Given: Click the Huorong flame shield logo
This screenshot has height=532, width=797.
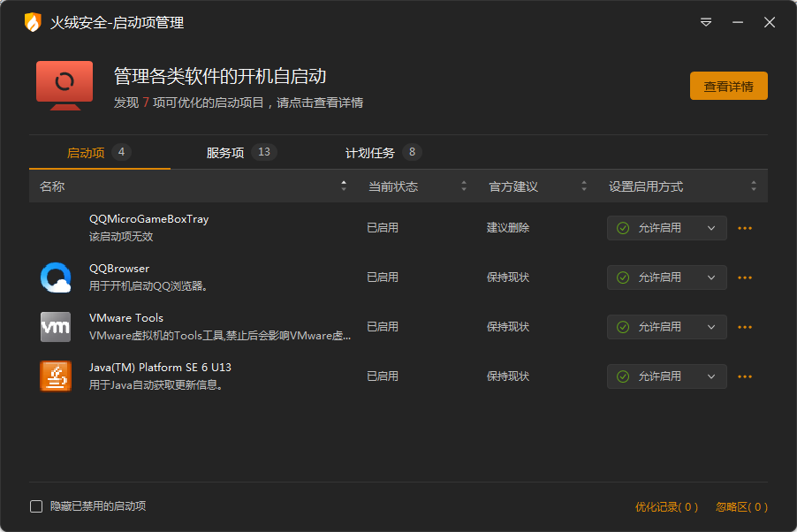Looking at the screenshot, I should click(33, 22).
